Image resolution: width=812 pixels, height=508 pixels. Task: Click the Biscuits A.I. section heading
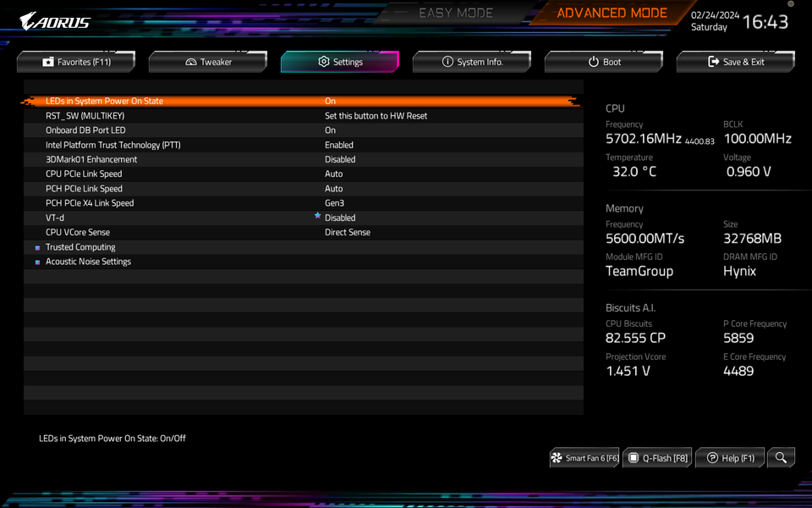coord(630,308)
